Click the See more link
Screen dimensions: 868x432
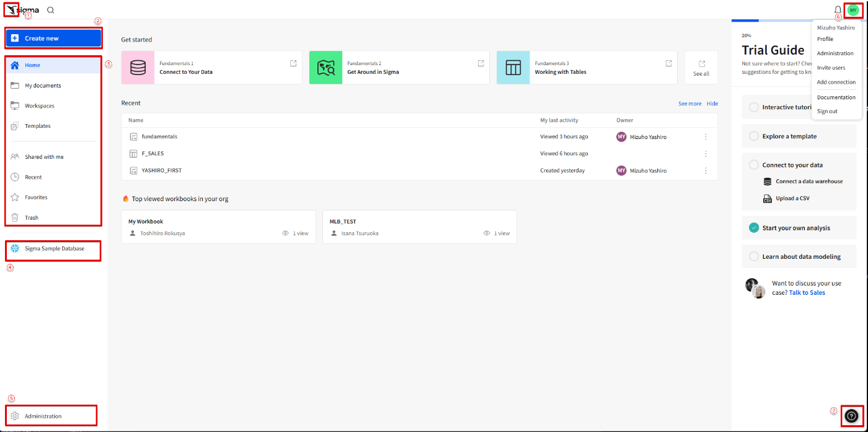[x=690, y=104]
